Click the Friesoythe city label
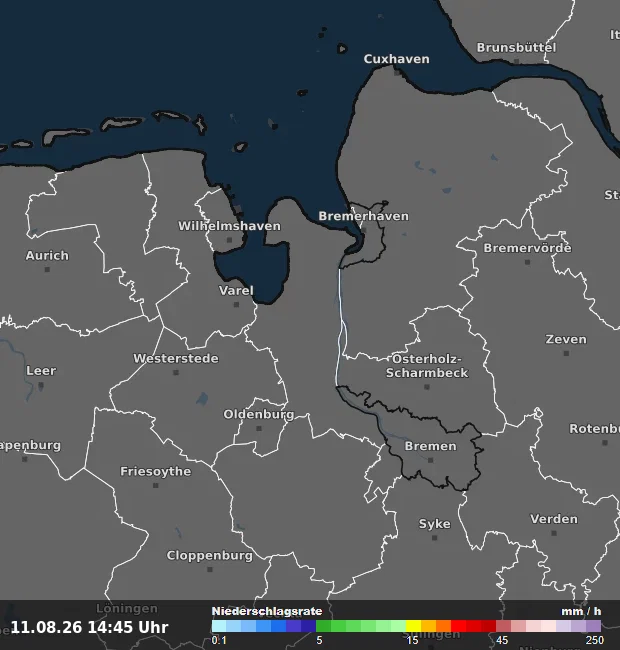This screenshot has width=620, height=650. click(155, 471)
